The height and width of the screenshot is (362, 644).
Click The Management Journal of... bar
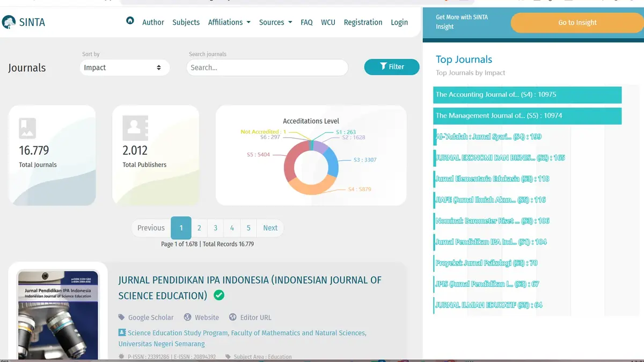pyautogui.click(x=527, y=116)
